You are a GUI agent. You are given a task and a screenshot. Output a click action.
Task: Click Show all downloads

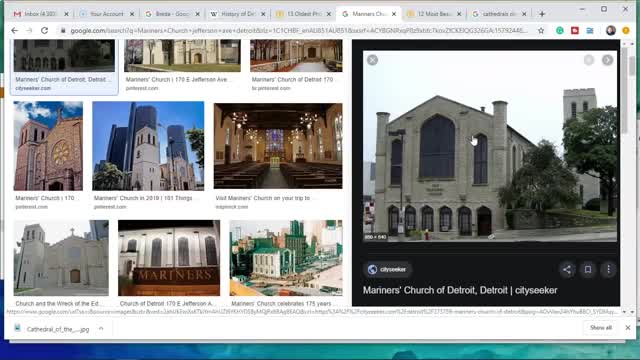[x=601, y=328]
